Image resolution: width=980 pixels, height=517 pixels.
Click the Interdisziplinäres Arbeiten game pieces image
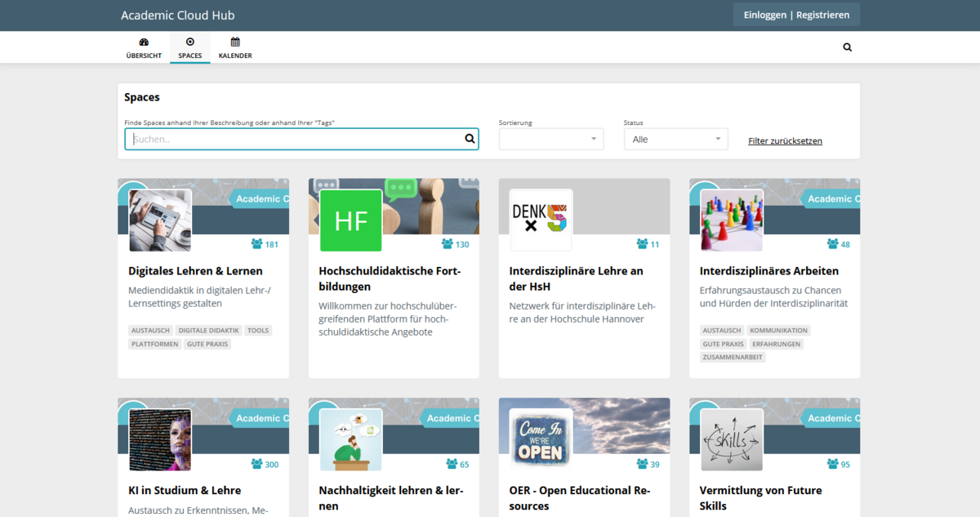coord(732,221)
